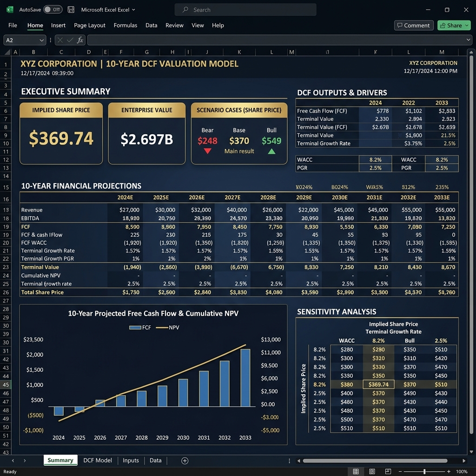Click the Bear case $248 value
The width and height of the screenshot is (476, 476).
click(207, 141)
